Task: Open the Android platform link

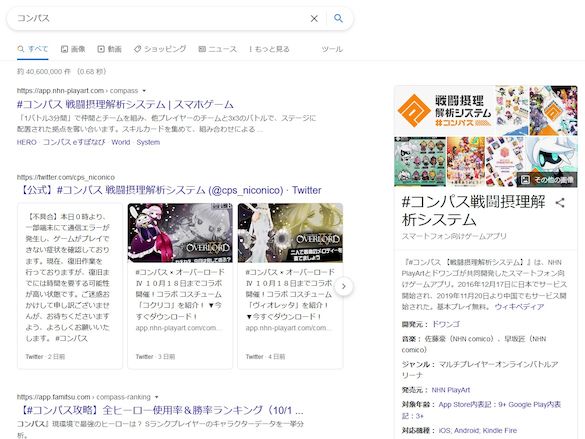Action: [466, 430]
